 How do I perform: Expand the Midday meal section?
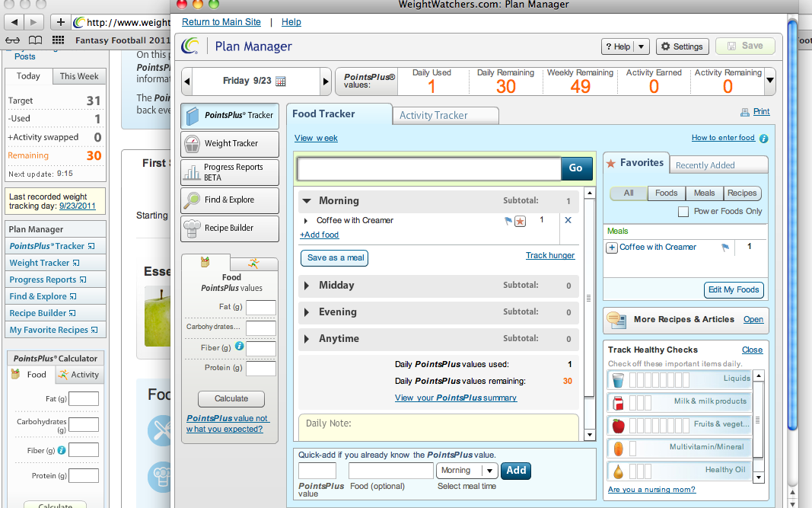307,286
